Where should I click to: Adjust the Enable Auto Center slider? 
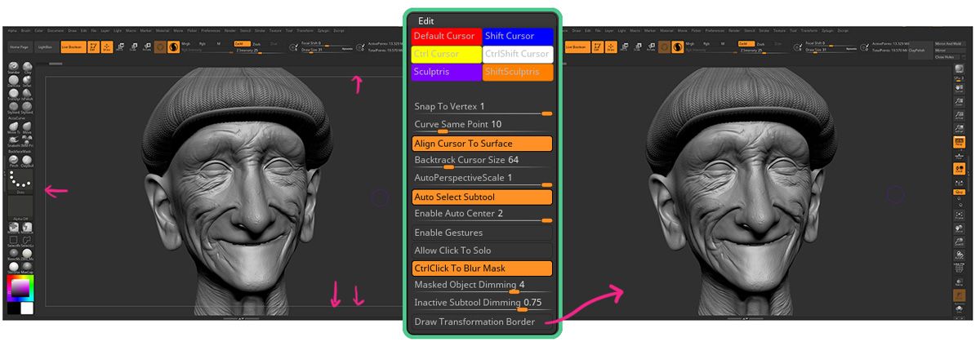pyautogui.click(x=483, y=215)
